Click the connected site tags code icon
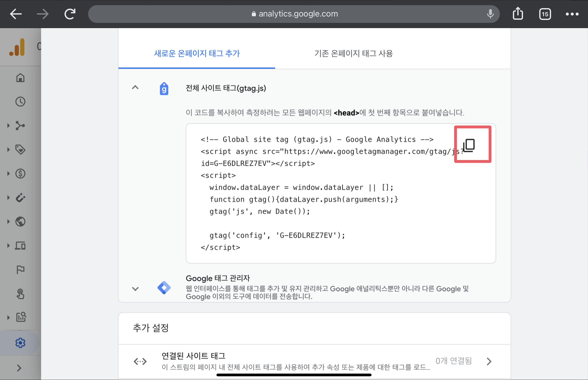The image size is (588, 380). (140, 362)
